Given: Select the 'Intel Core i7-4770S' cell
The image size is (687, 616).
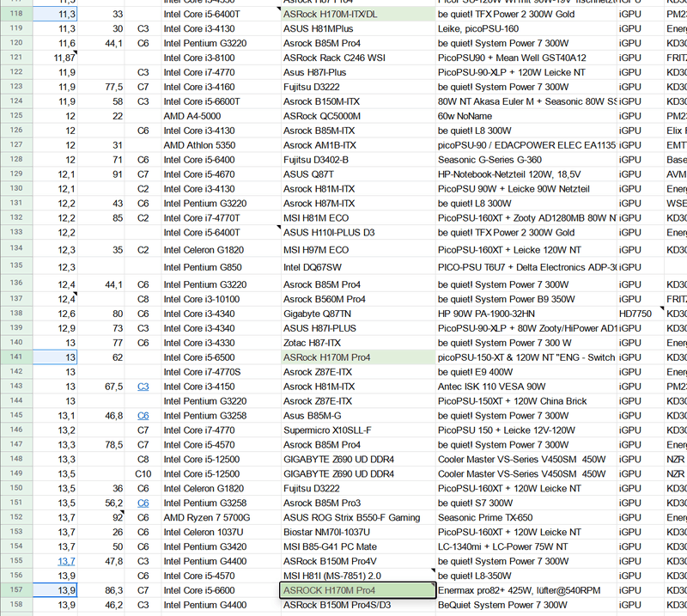Looking at the screenshot, I should point(222,372).
